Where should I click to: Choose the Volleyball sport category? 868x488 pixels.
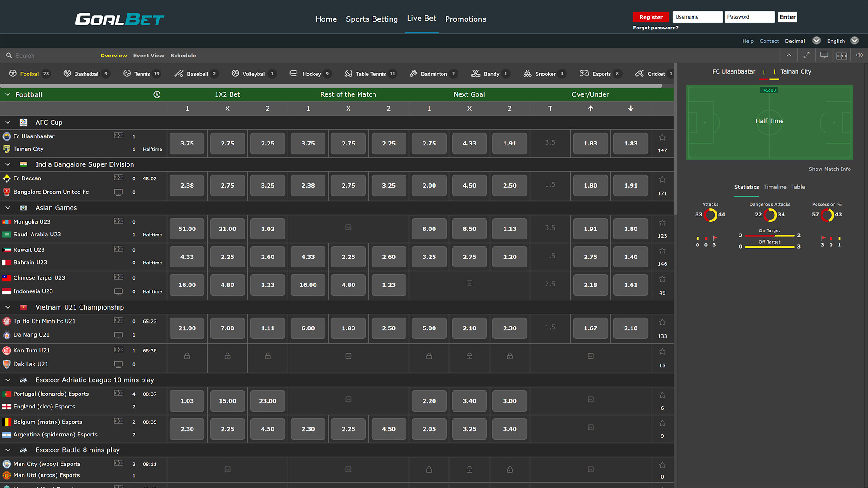point(254,74)
